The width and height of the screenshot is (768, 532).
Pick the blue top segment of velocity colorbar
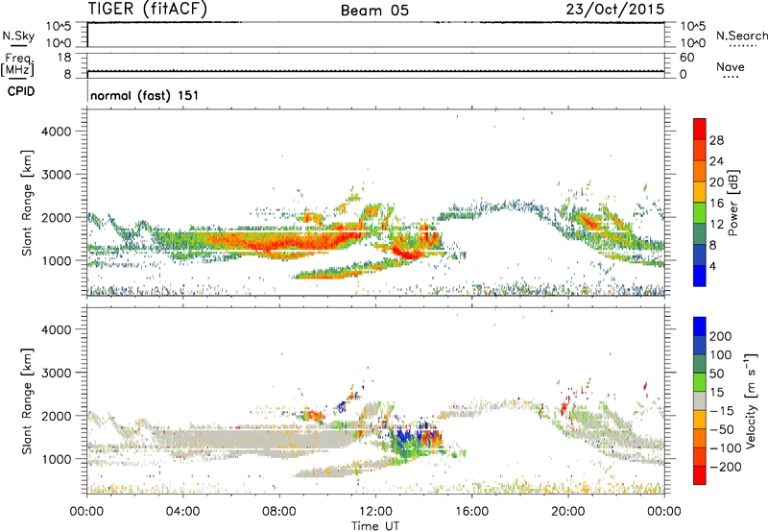[x=700, y=326]
